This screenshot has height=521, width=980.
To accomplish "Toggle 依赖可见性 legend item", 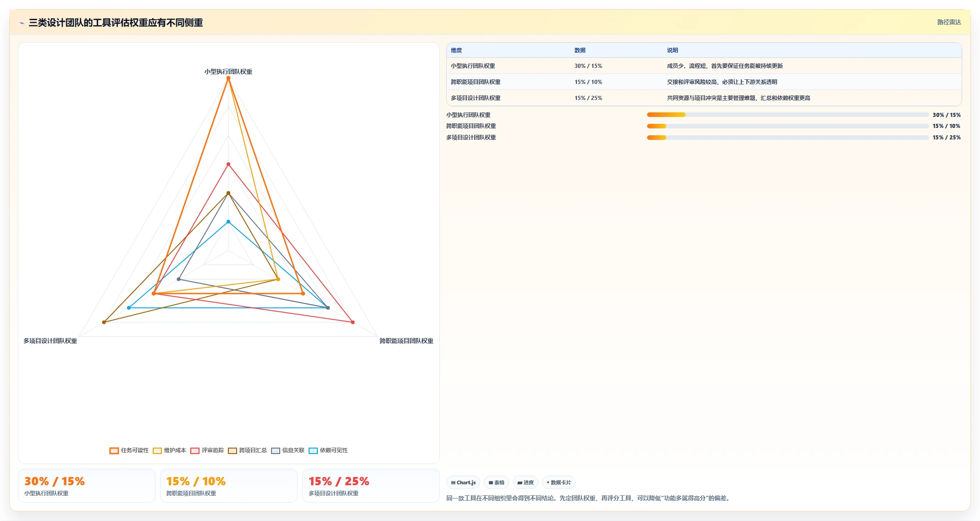I will (328, 450).
